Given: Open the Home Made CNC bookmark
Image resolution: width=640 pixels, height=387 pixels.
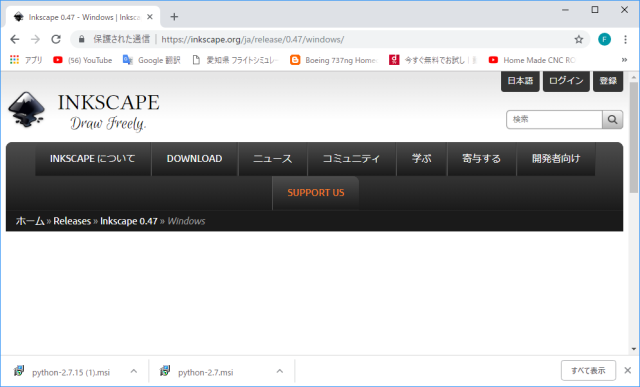Looking at the screenshot, I should [x=532, y=60].
